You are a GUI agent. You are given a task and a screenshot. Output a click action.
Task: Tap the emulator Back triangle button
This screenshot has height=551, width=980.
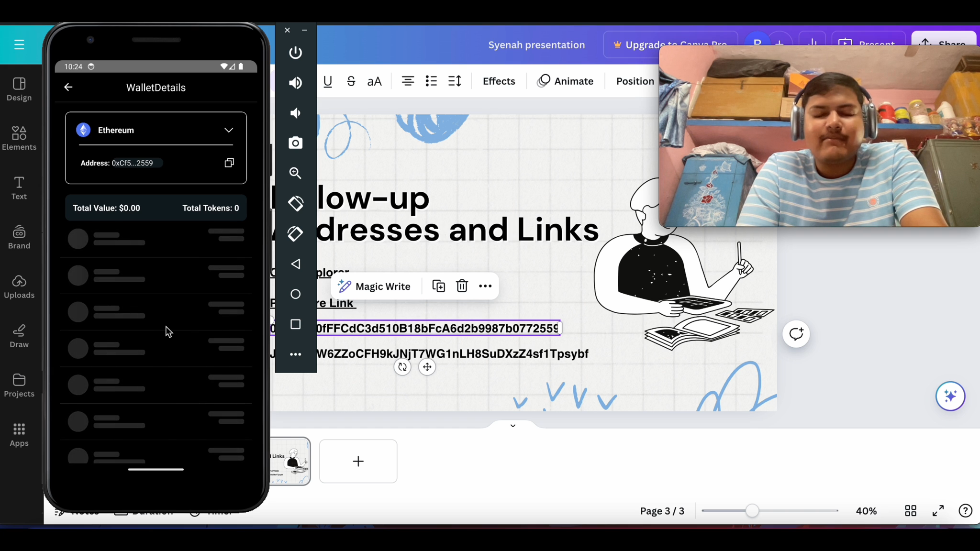(x=295, y=264)
